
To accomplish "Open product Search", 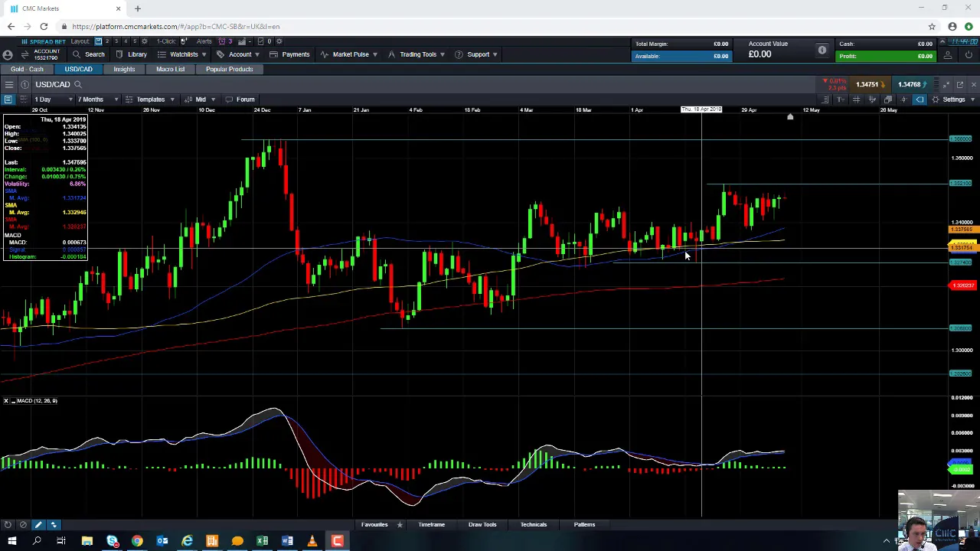I will (x=88, y=54).
